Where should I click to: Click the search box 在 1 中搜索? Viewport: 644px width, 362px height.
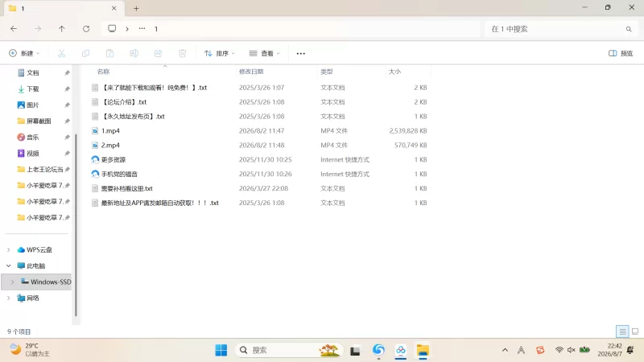[x=559, y=29]
